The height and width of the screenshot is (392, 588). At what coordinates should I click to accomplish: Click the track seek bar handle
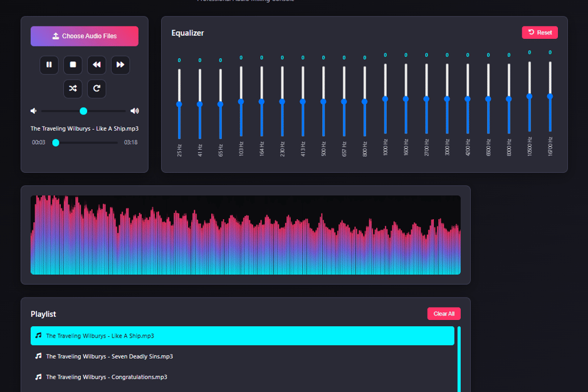56,142
